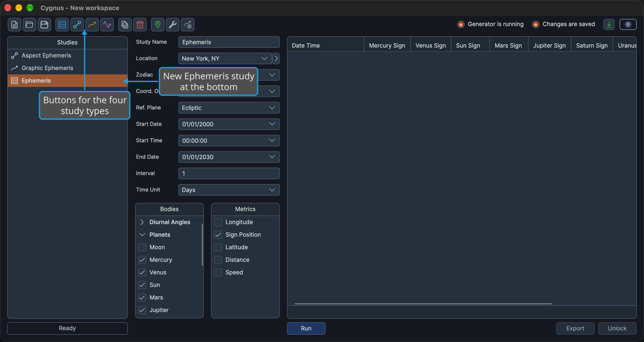Viewport: 644px width, 342px height.
Task: Open settings with the wrench icon
Action: coord(173,25)
